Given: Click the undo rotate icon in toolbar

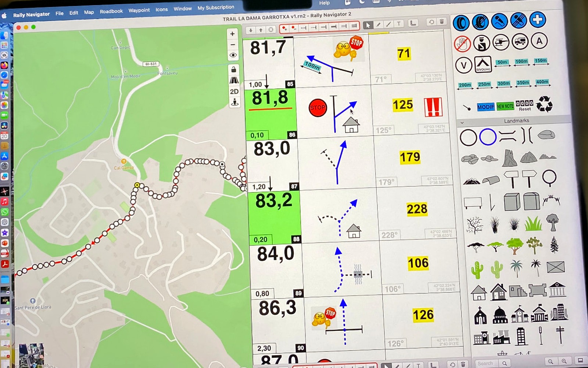Looking at the screenshot, I should pos(431,22).
